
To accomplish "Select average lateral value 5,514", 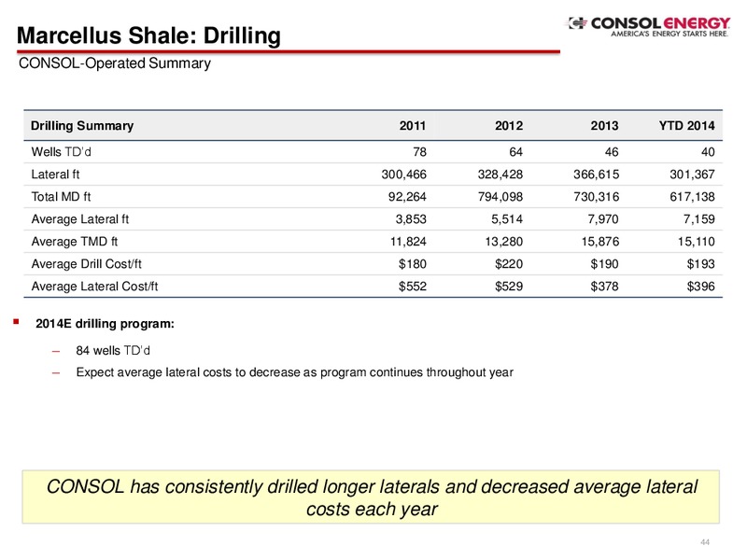I will [507, 219].
